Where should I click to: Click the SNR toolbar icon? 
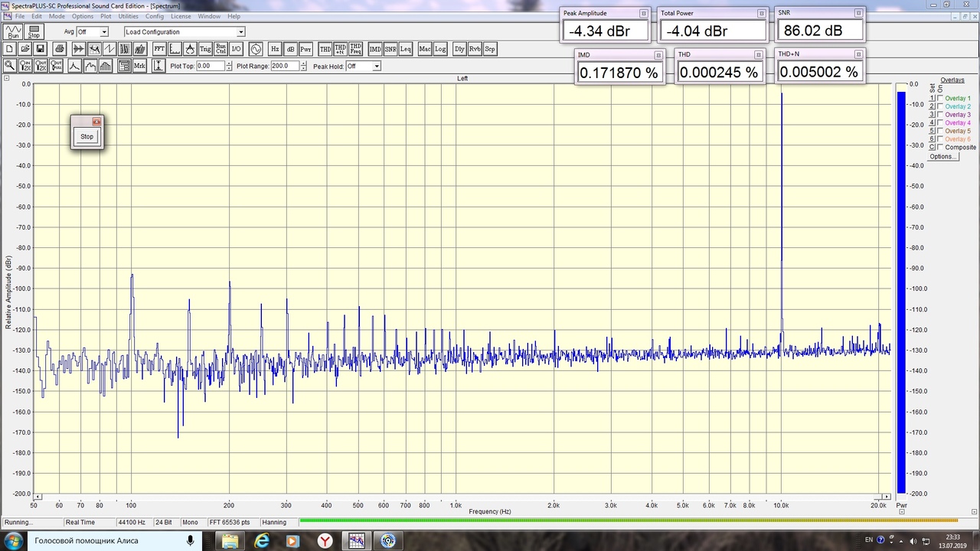(x=390, y=49)
